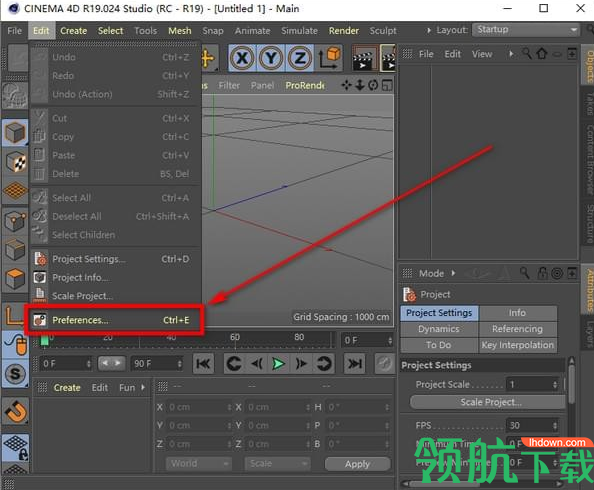The height and width of the screenshot is (490, 594).
Task: Open Project Settings from Edit menu
Action: click(115, 259)
